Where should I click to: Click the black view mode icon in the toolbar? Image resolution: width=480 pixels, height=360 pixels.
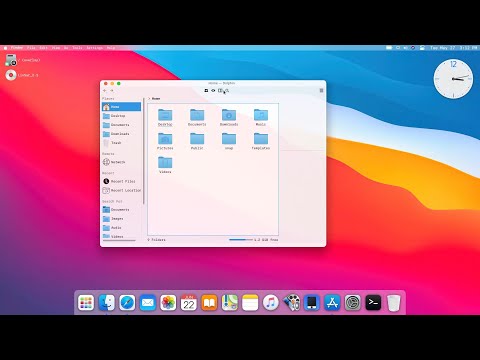(x=206, y=91)
